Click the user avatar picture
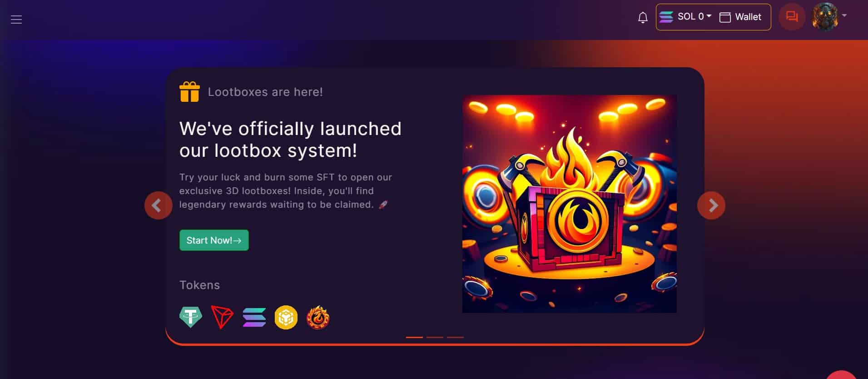The width and height of the screenshot is (868, 379). pos(825,17)
